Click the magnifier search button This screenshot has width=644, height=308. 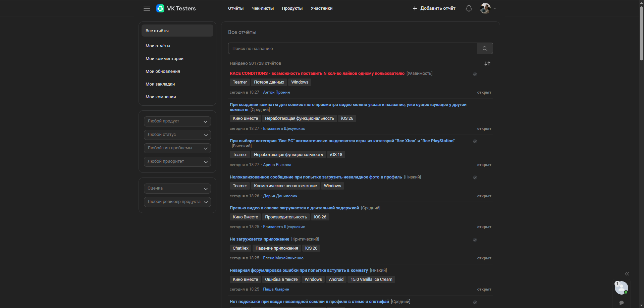click(485, 48)
